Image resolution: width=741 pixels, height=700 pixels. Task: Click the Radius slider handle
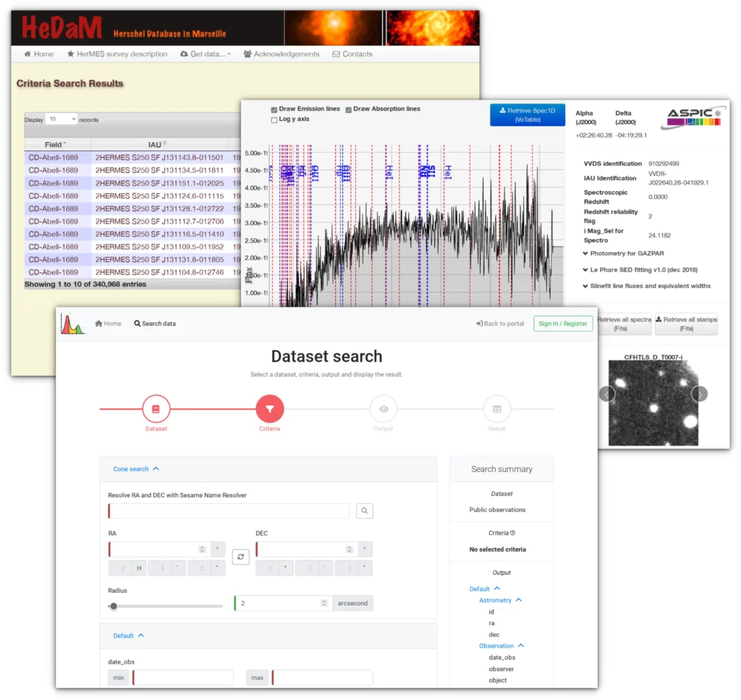point(114,606)
